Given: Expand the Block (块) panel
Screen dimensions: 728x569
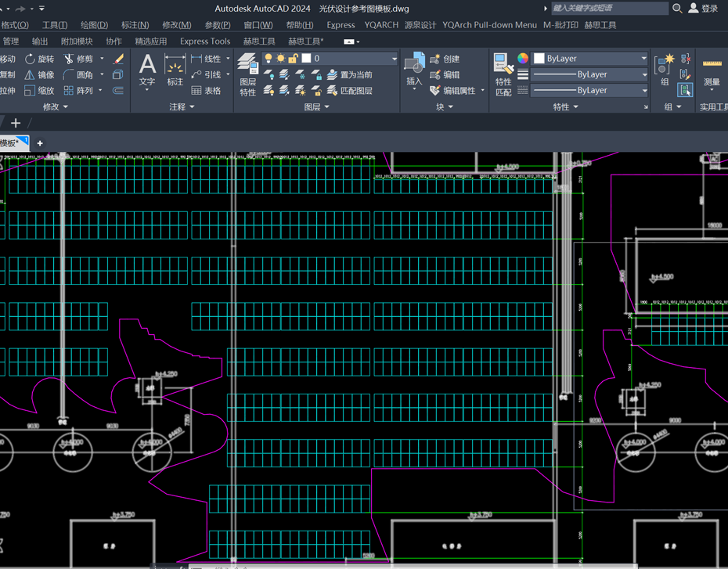Looking at the screenshot, I should click(x=445, y=107).
